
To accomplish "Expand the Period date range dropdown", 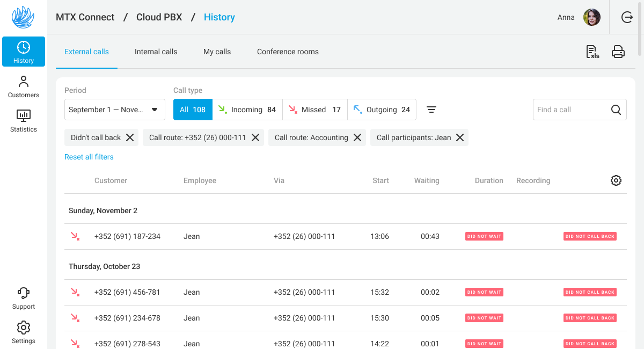I will (114, 110).
